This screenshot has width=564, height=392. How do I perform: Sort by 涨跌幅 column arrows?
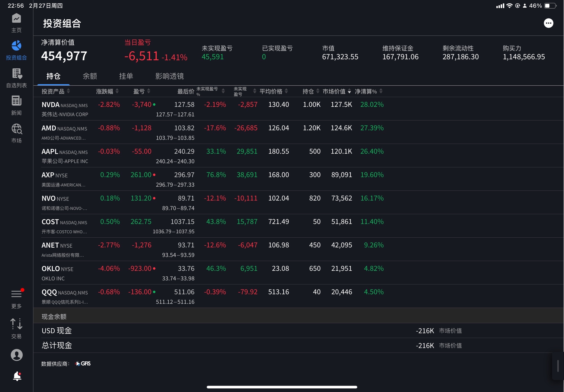(x=117, y=91)
